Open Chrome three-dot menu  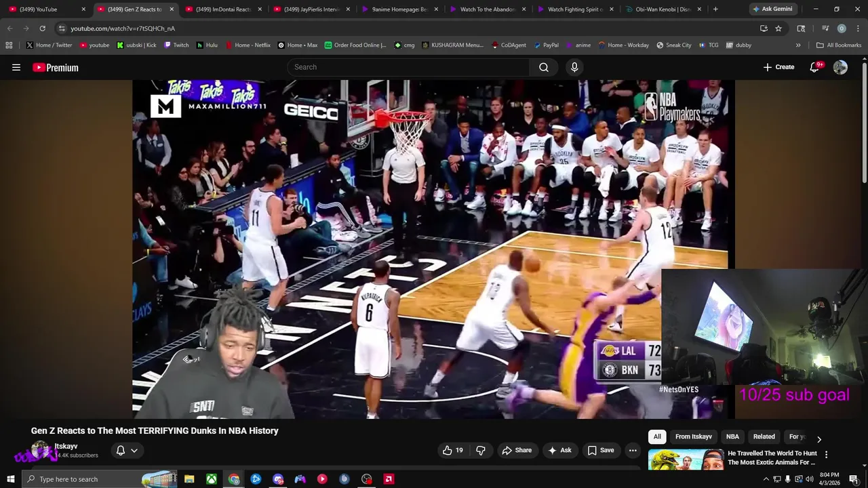(x=858, y=28)
